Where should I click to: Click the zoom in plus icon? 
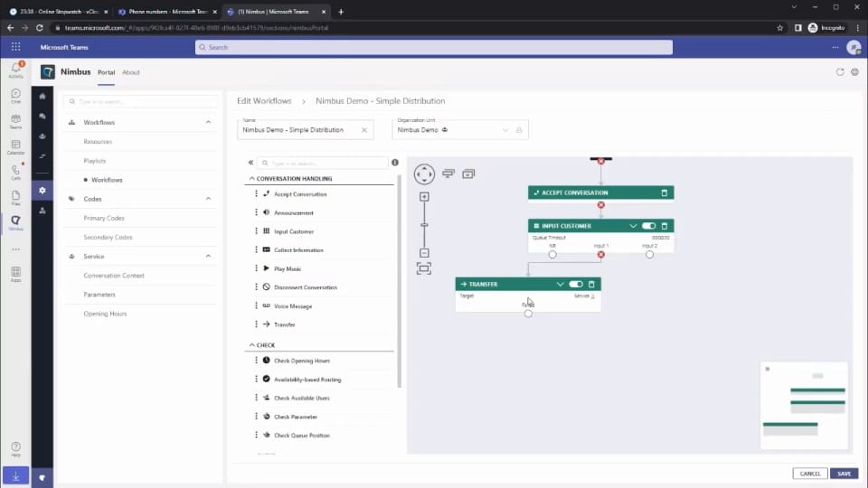click(x=424, y=197)
